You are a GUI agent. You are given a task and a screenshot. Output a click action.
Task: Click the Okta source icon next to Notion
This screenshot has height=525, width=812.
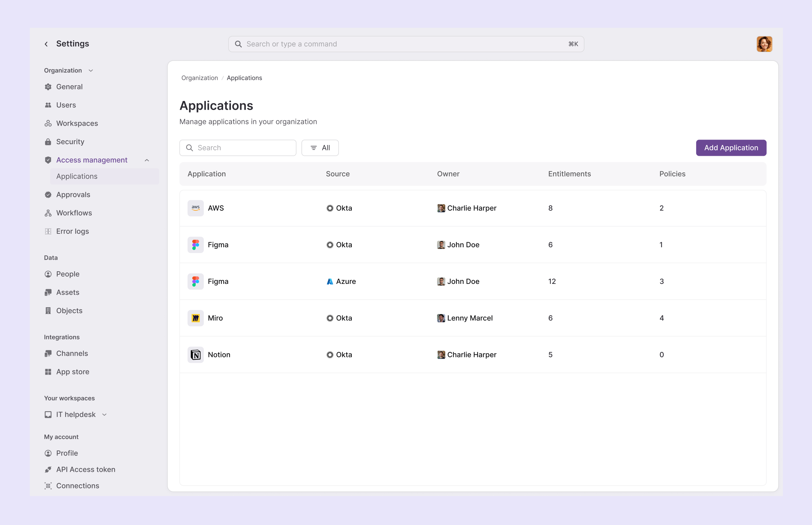329,355
